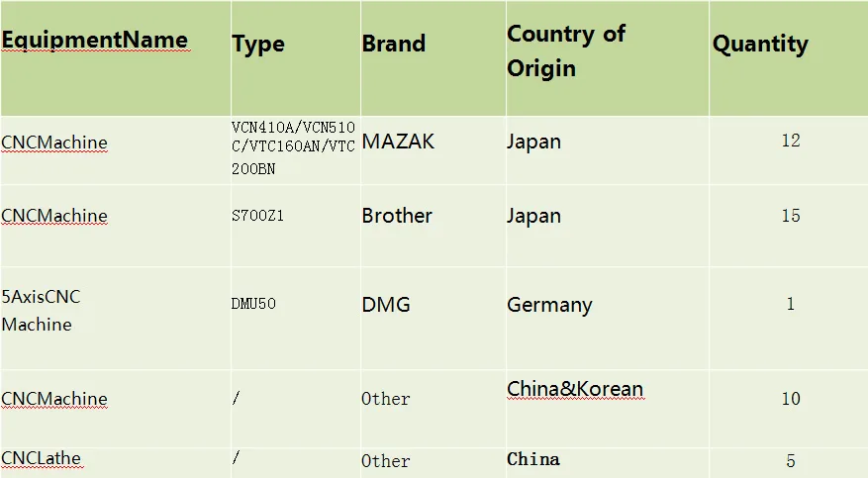Click quantity 15 in the Brother row
The image size is (868, 478).
tap(790, 216)
